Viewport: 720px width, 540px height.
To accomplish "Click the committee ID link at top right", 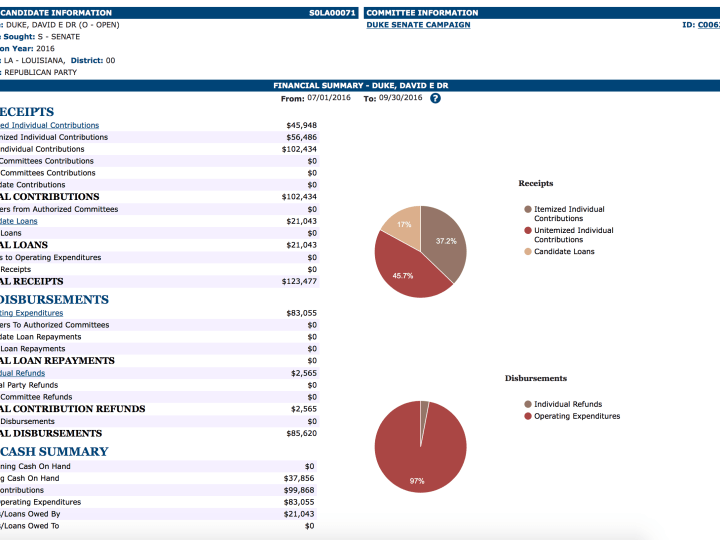I will click(707, 25).
